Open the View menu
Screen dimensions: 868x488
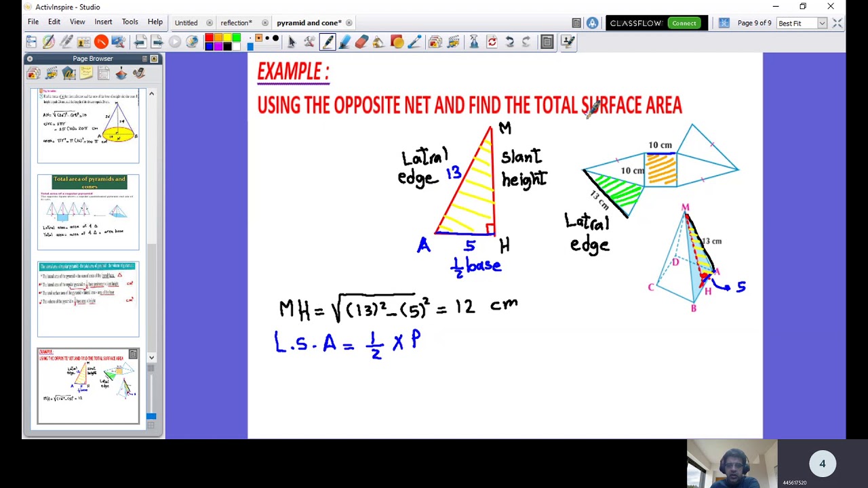pos(77,22)
